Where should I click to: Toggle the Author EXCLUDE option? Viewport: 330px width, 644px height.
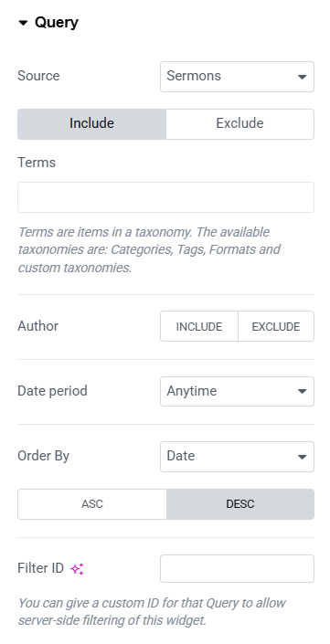tap(276, 326)
